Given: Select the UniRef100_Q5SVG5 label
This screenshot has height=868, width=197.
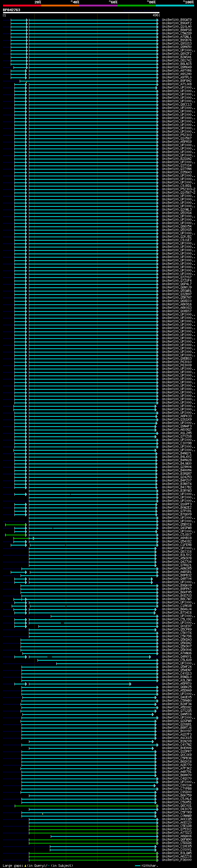Looking at the screenshot, I should tap(176, 230).
